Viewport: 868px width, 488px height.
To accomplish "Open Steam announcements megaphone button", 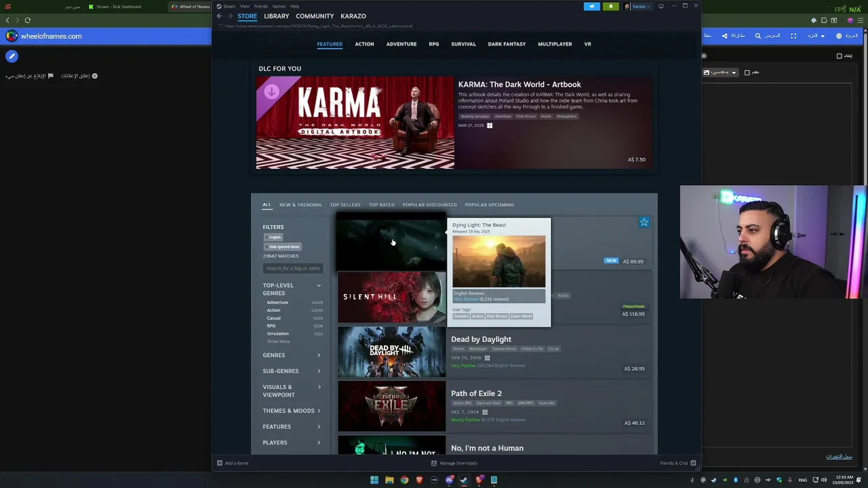I will coord(592,6).
